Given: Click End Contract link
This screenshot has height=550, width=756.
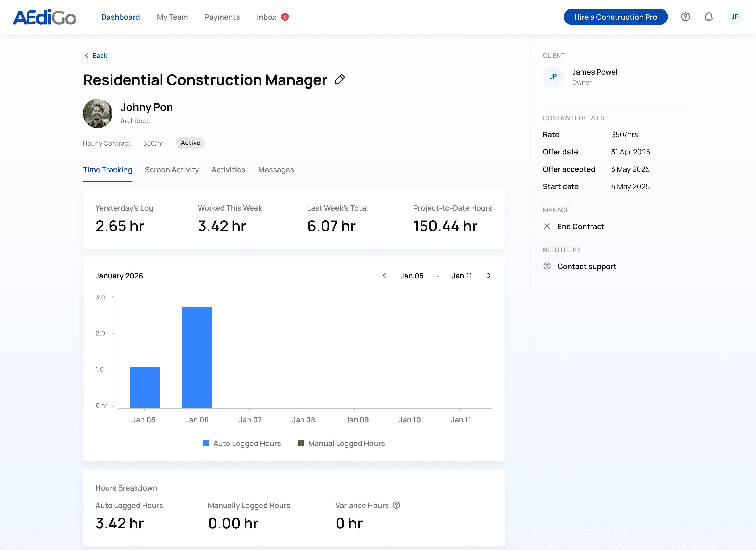Looking at the screenshot, I should [581, 226].
